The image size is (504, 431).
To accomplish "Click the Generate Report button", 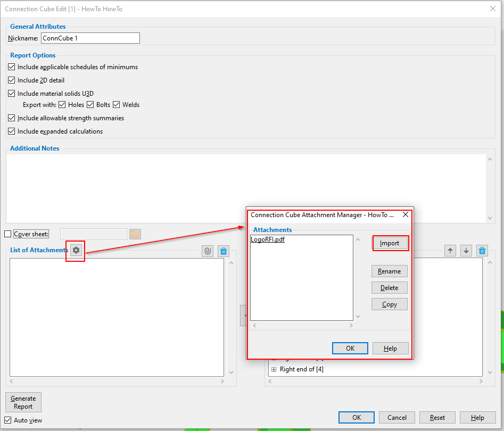I will click(23, 402).
